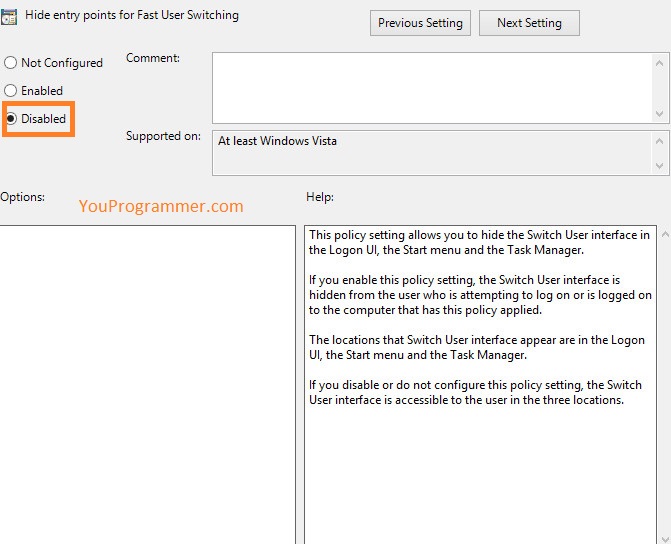671x544 pixels.
Task: Click Supported on scroll down arrow
Action: [659, 166]
